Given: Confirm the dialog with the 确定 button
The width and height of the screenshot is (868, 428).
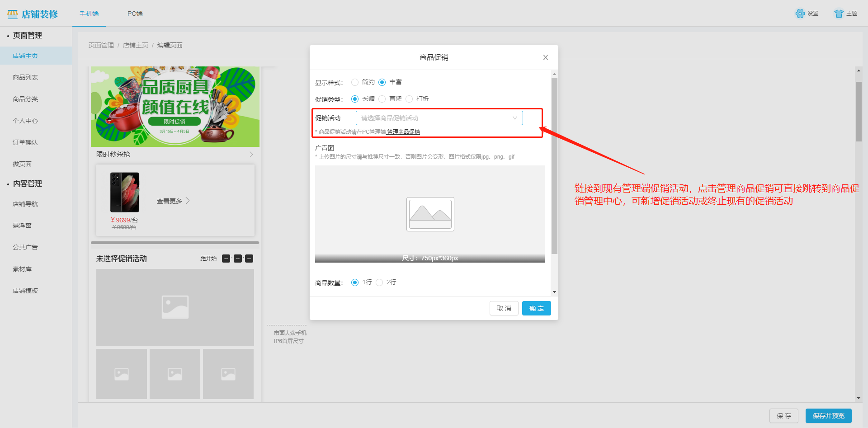Looking at the screenshot, I should coord(536,308).
